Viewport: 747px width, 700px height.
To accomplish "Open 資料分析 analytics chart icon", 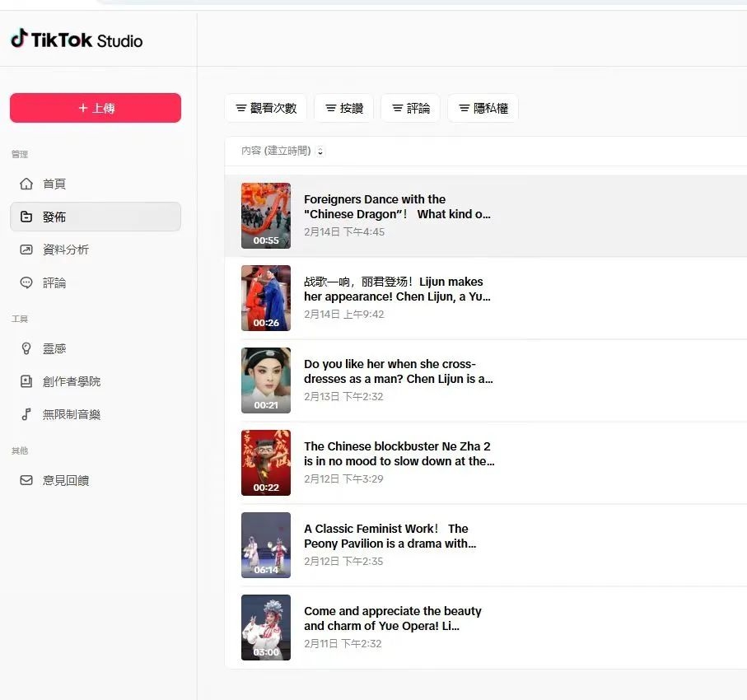I will click(26, 250).
